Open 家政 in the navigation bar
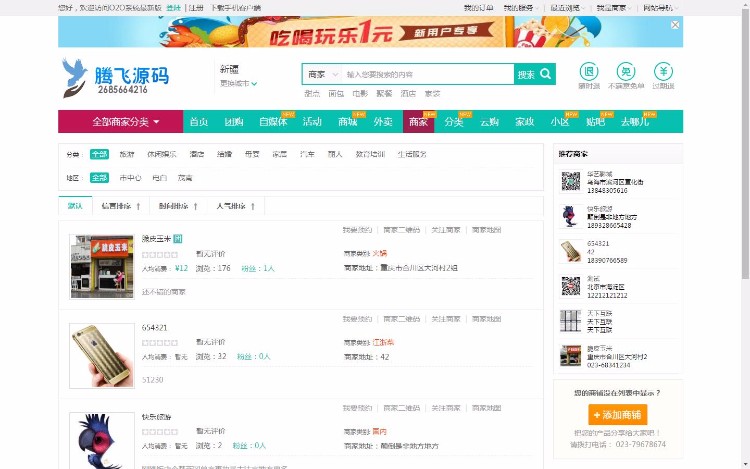 524,121
